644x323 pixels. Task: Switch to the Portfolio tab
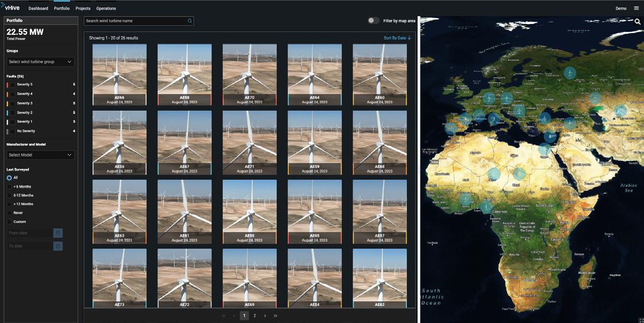61,8
